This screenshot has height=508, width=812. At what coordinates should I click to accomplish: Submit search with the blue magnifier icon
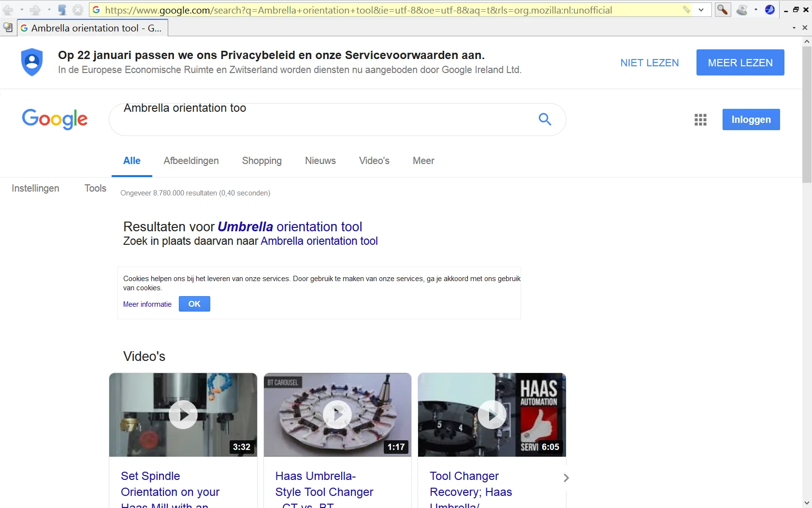(545, 119)
